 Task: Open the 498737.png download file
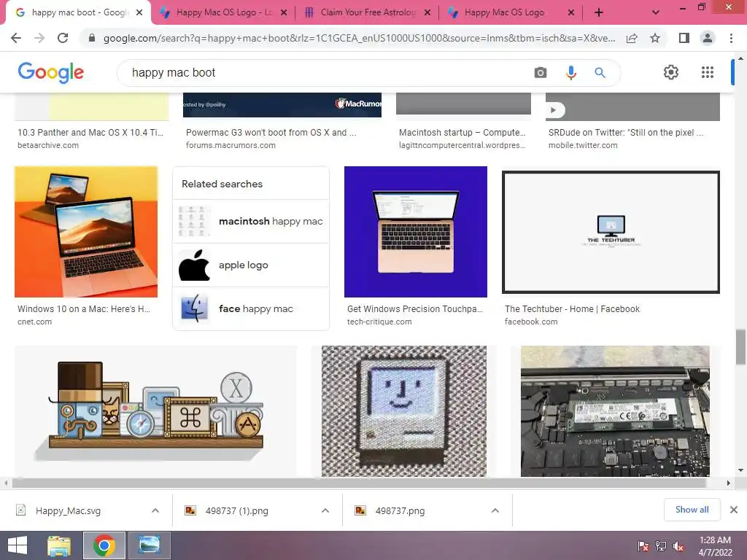click(400, 511)
